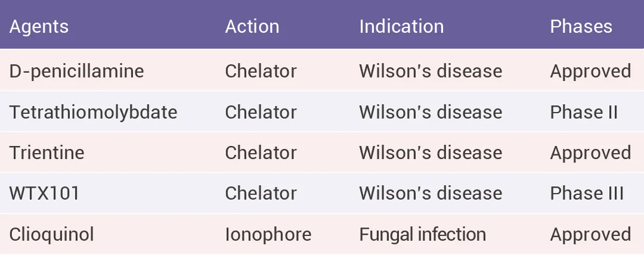Select the WTX101 agent cell
This screenshot has height=255, width=644.
[x=44, y=194]
